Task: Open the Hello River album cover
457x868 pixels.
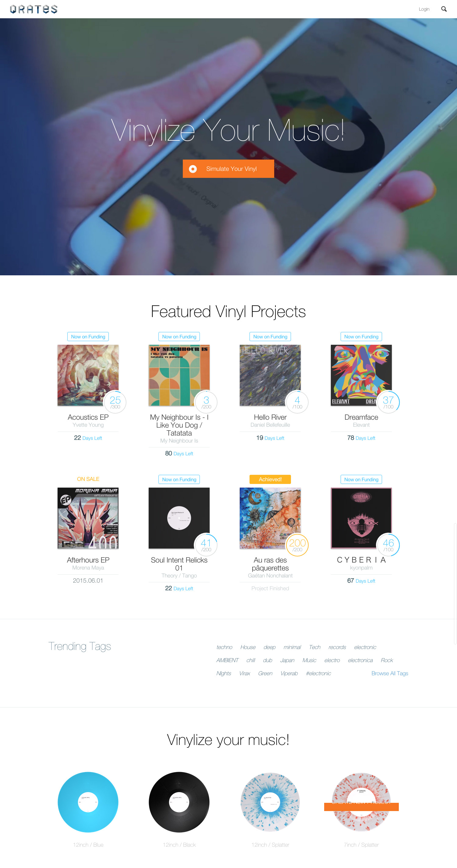Action: click(270, 375)
